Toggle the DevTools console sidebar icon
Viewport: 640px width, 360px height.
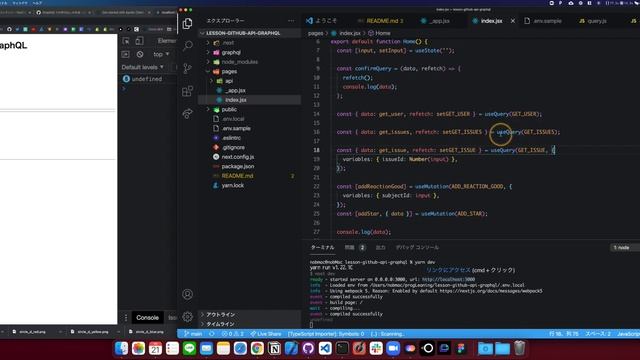click(125, 54)
